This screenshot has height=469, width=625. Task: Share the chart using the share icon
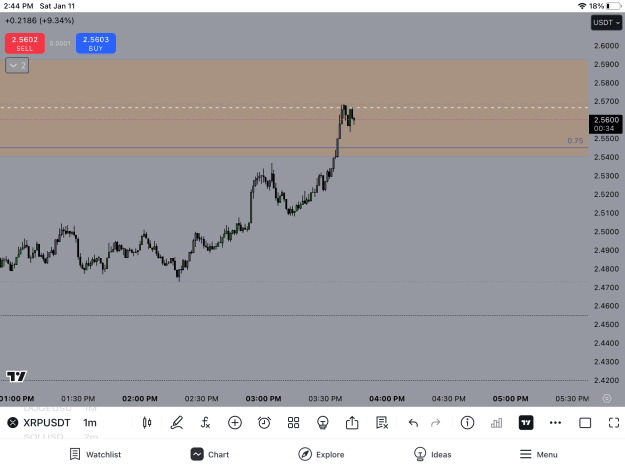352,422
